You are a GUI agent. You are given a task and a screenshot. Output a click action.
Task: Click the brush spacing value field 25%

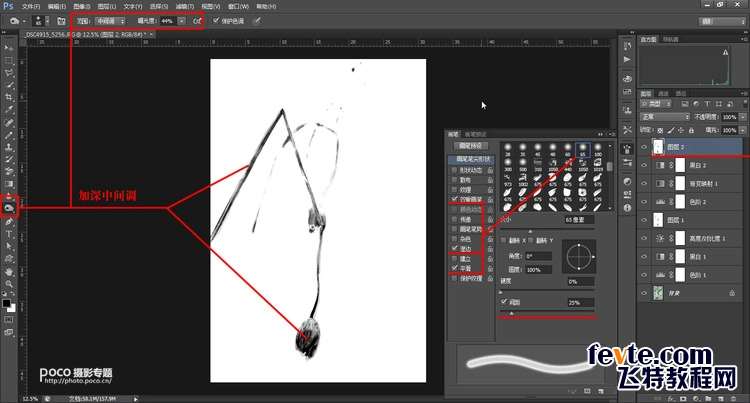(x=581, y=302)
